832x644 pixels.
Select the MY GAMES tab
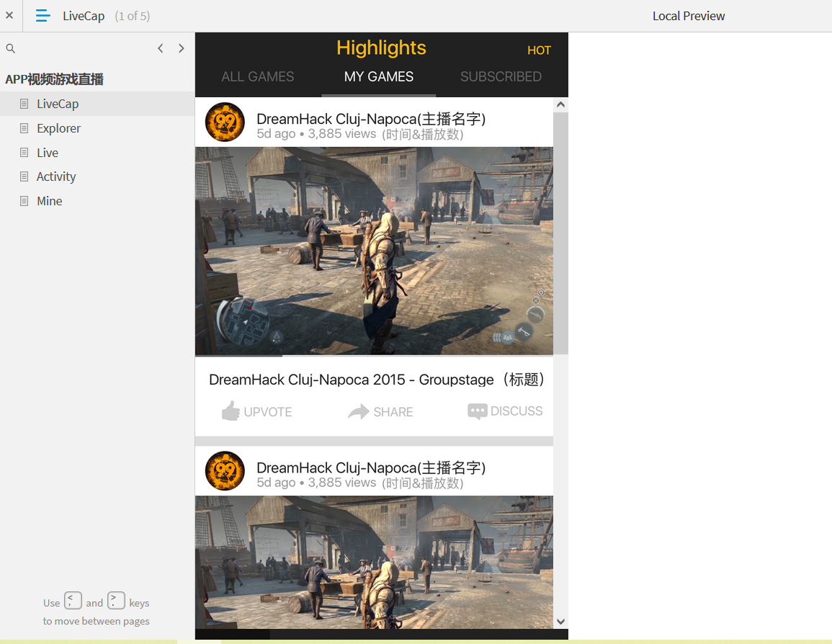tap(378, 77)
